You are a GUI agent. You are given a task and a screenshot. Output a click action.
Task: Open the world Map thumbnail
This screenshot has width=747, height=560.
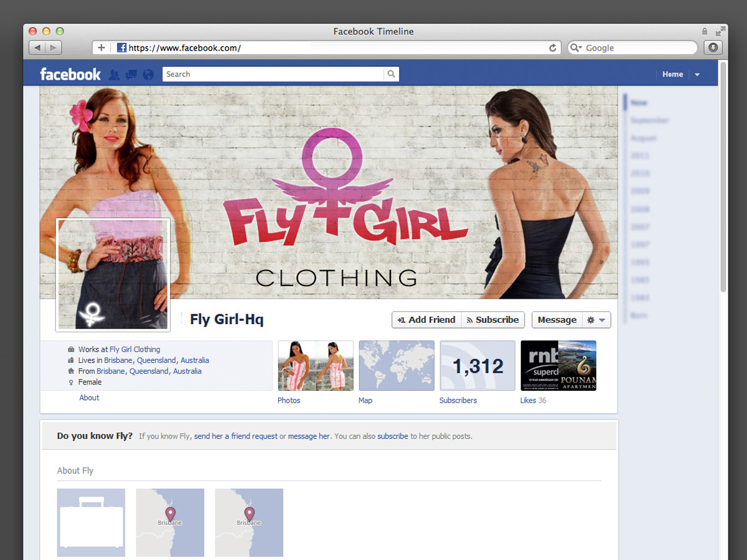pyautogui.click(x=397, y=366)
